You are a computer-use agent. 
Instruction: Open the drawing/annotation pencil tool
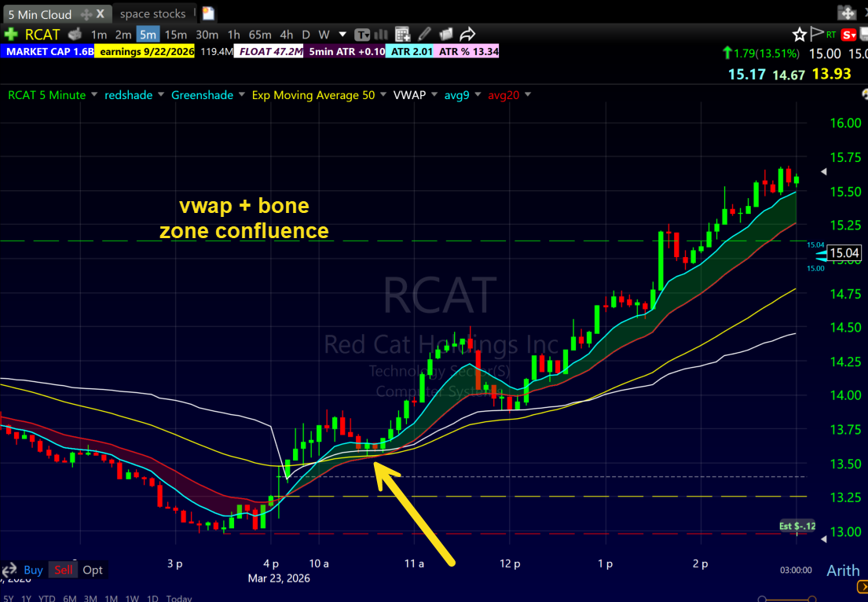[424, 34]
